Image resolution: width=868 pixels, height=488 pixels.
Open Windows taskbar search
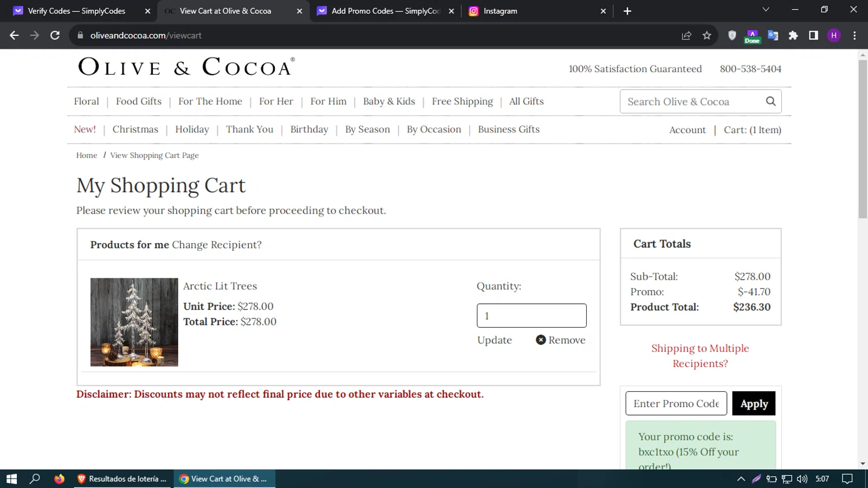[35, 479]
